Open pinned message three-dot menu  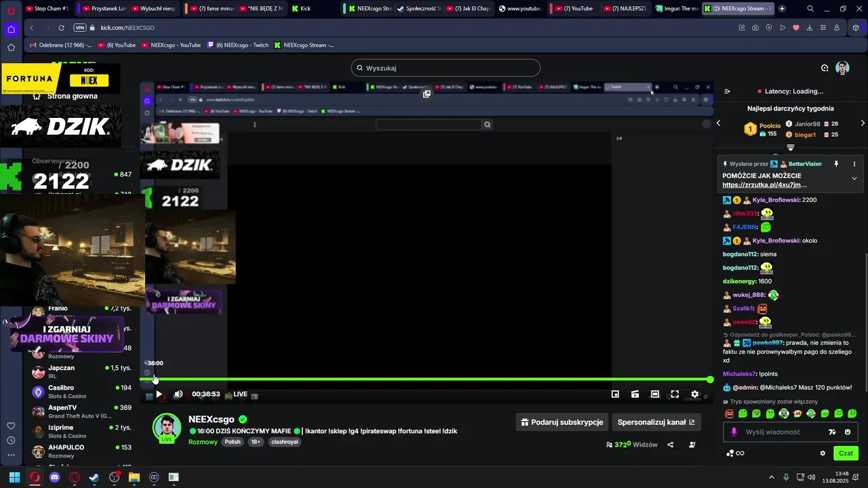pyautogui.click(x=854, y=164)
